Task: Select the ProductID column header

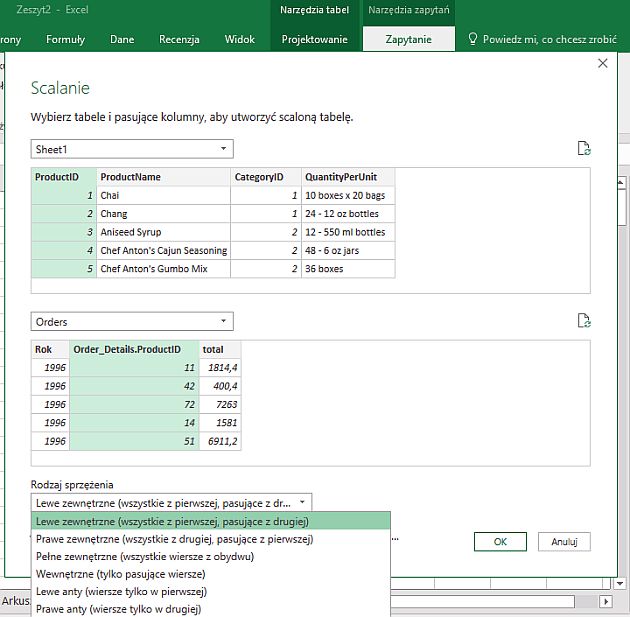Action: point(64,177)
